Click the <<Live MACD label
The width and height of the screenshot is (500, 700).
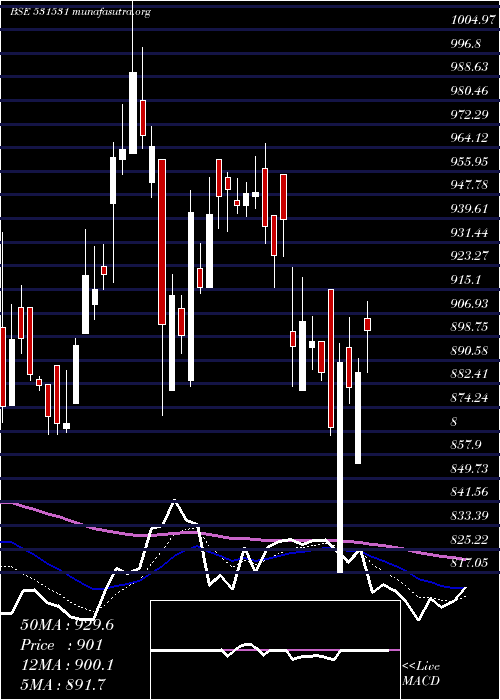[421, 674]
